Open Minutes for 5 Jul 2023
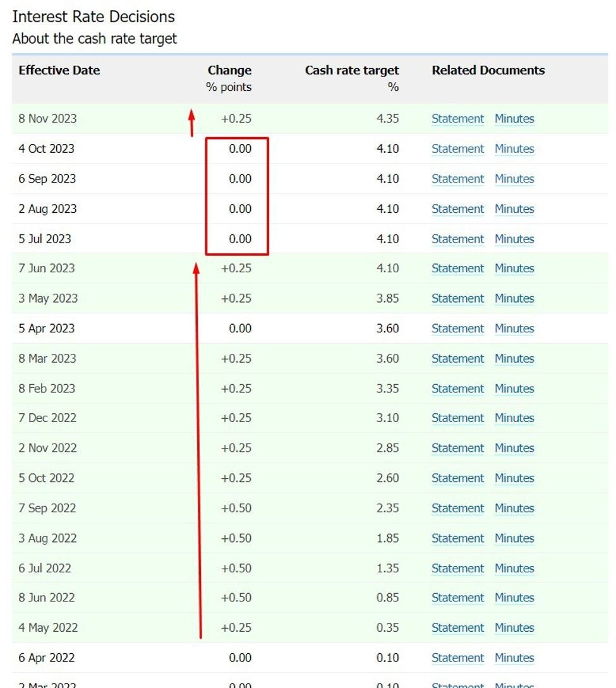 (514, 239)
